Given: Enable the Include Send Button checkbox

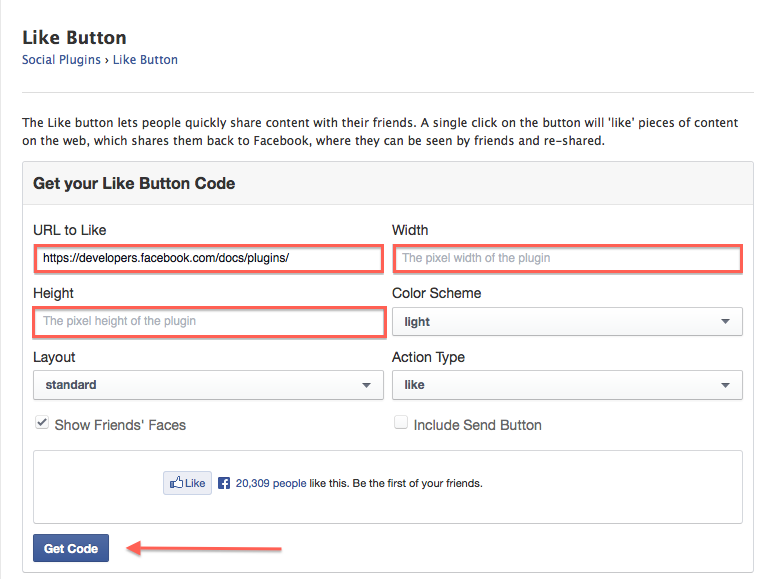Looking at the screenshot, I should [401, 423].
